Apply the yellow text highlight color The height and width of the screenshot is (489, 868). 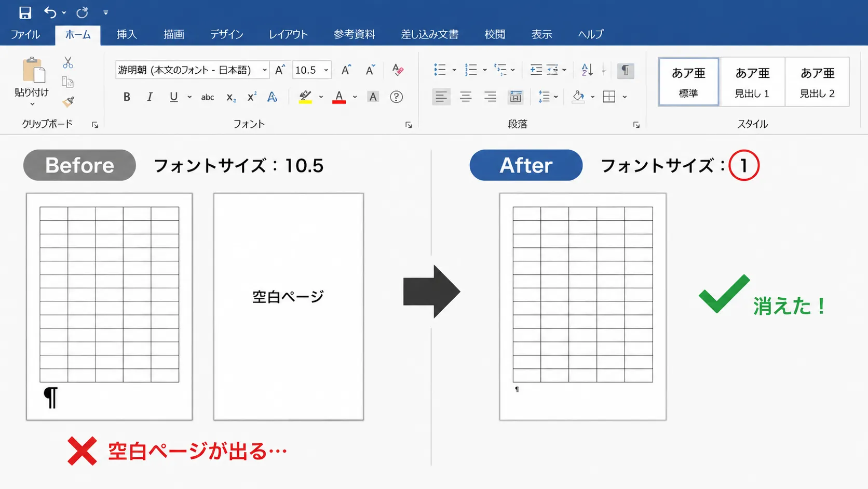point(305,97)
